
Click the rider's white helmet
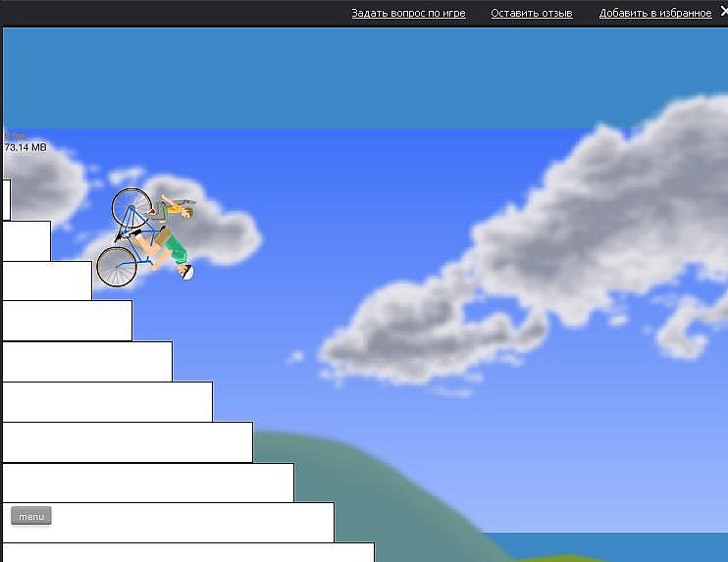tap(187, 272)
